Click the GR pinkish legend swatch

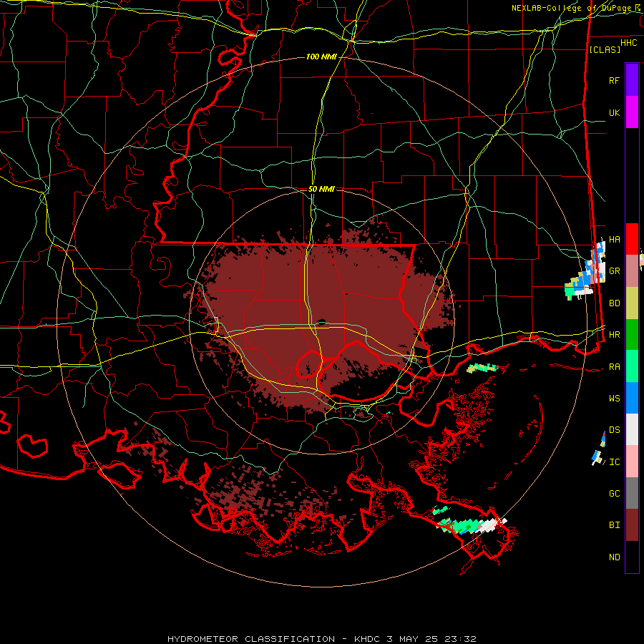point(632,270)
